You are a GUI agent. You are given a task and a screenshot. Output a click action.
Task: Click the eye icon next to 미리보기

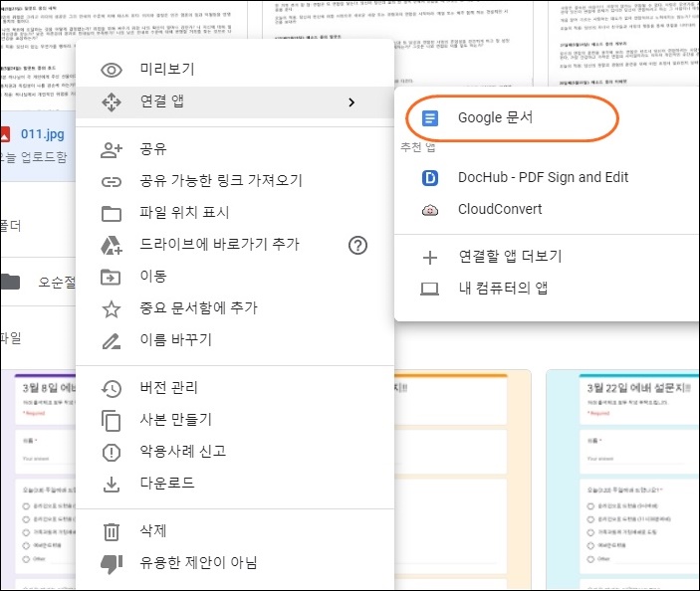112,70
